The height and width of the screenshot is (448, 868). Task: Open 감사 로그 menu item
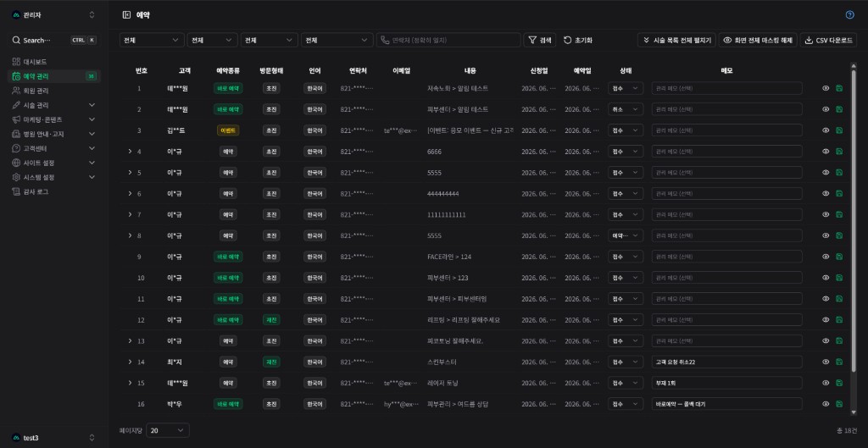click(53, 191)
